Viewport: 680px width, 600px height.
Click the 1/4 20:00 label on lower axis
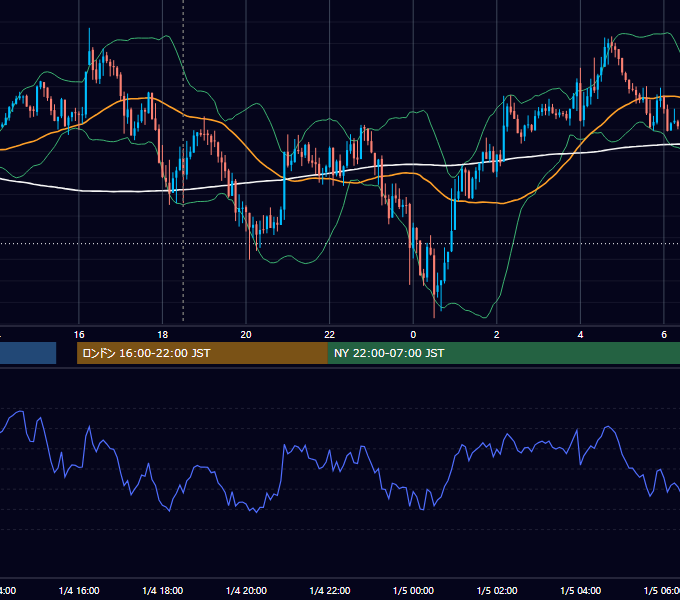(x=246, y=590)
